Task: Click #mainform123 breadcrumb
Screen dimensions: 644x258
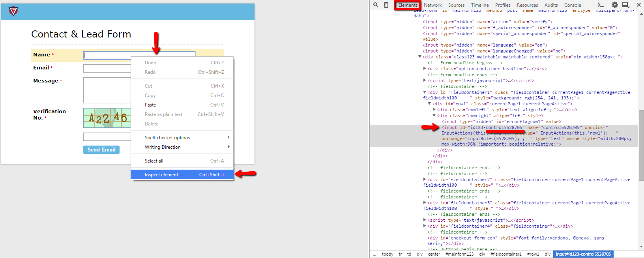Action: [459, 254]
